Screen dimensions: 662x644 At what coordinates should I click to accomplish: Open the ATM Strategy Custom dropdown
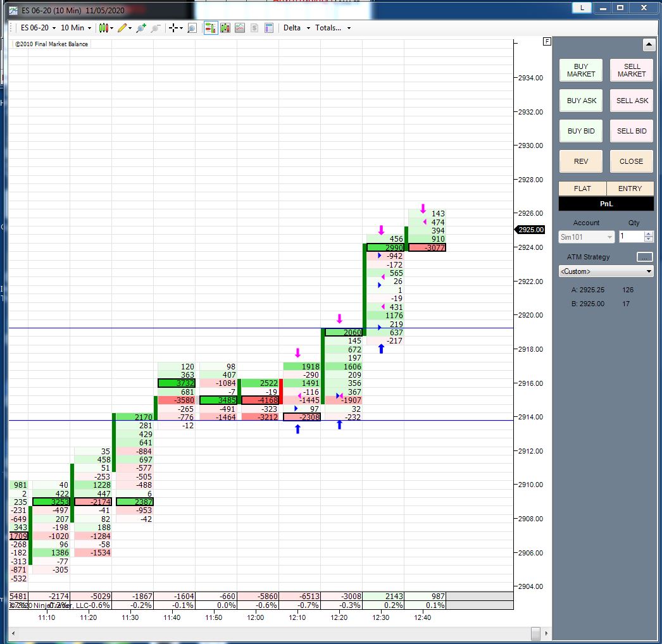click(606, 271)
